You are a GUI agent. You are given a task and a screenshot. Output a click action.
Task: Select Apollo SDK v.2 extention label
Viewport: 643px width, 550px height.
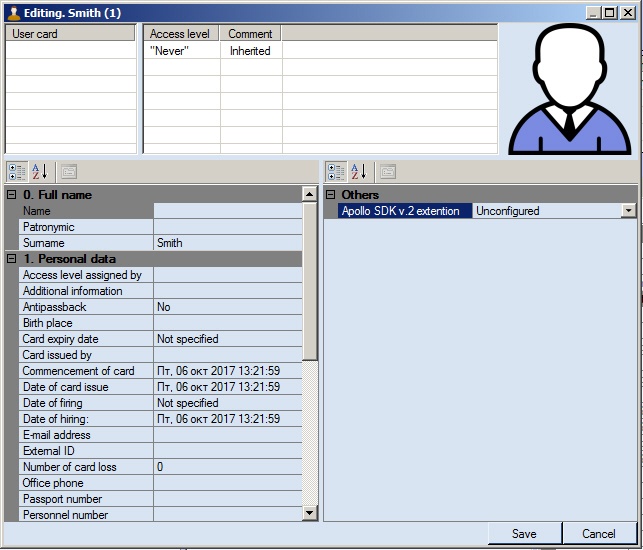click(405, 211)
